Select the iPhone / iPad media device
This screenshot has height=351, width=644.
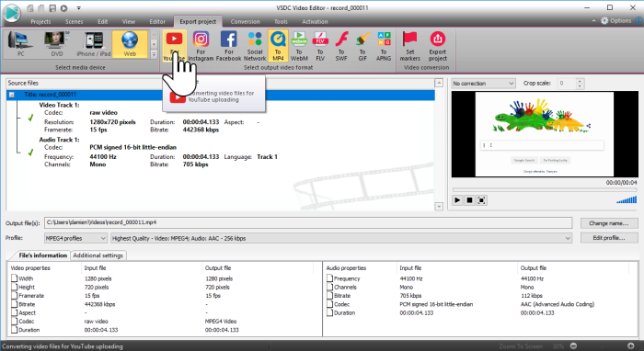(94, 44)
